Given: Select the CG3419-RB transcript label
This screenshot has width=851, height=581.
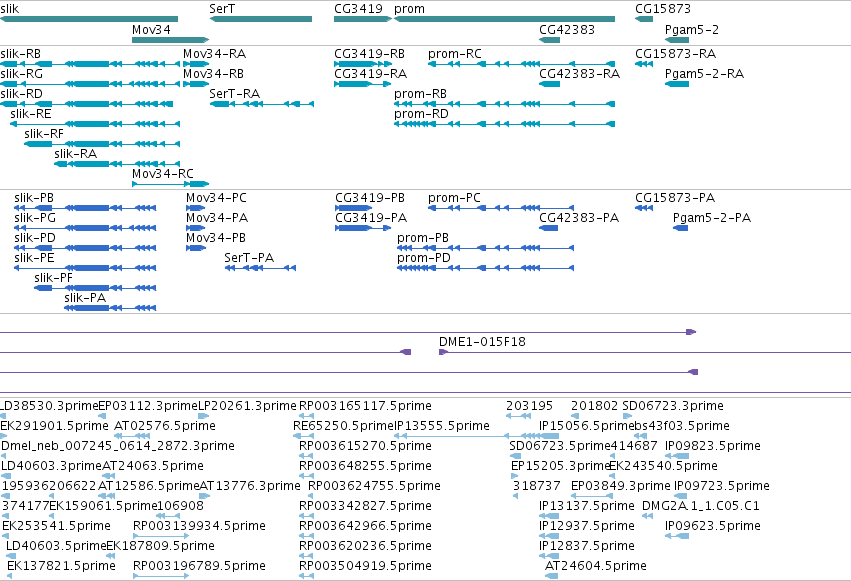Looking at the screenshot, I should (x=370, y=54).
